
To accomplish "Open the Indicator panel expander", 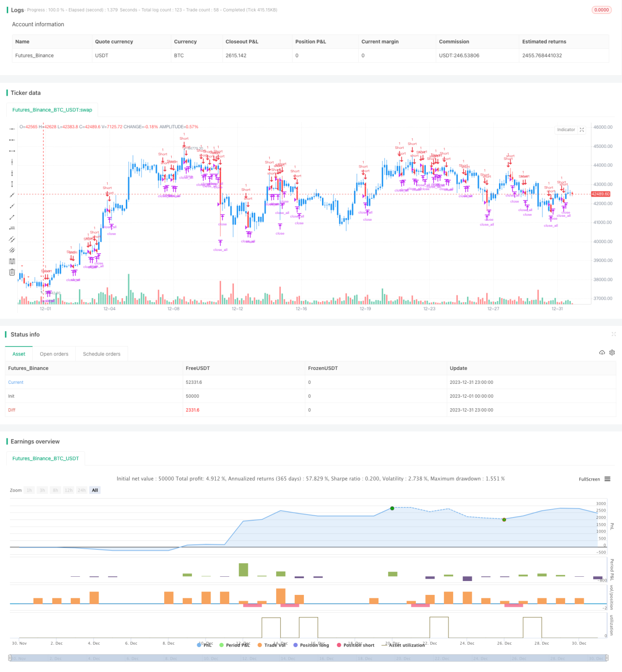I will point(582,130).
